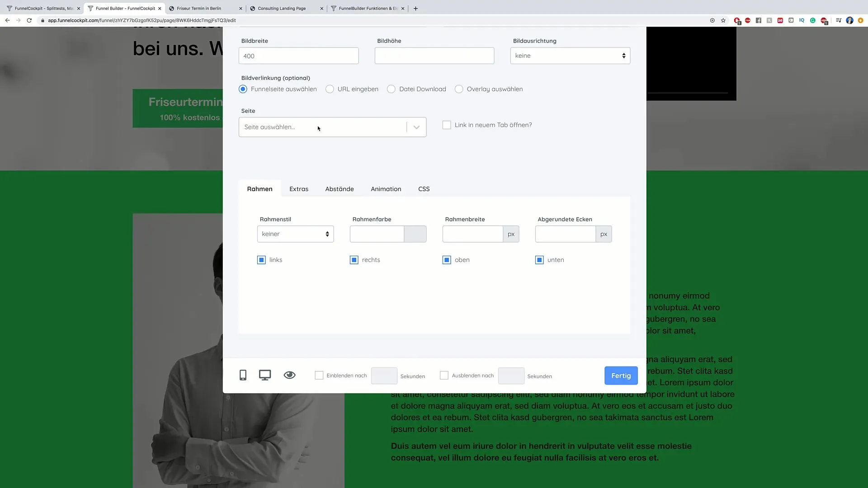Open the Grammarly extension icon
Image resolution: width=868 pixels, height=488 pixels.
pyautogui.click(x=813, y=20)
